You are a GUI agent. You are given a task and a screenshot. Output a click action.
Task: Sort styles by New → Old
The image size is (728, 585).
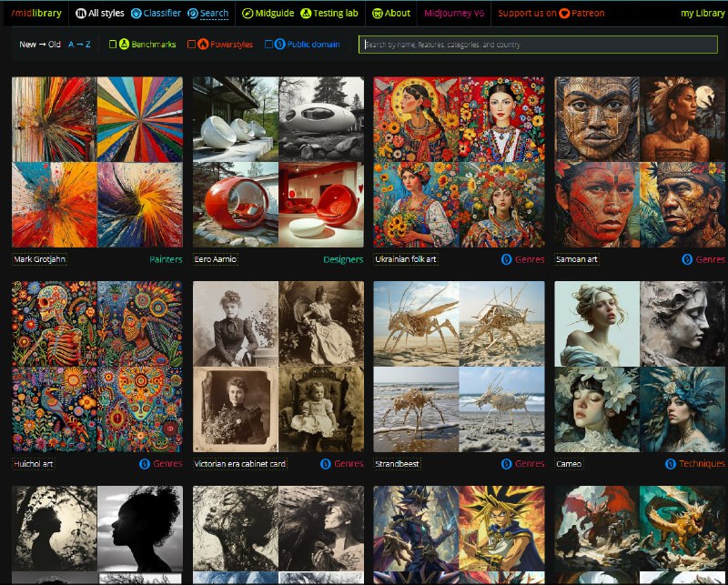(40, 45)
